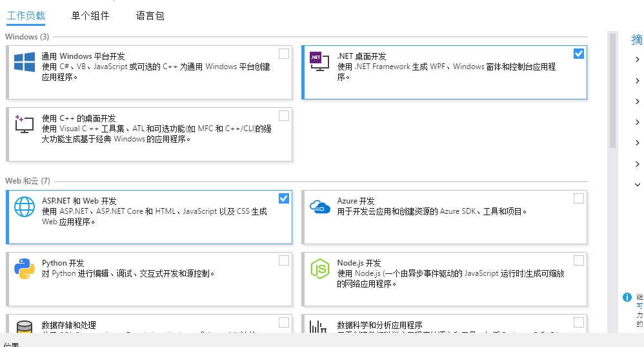Select the Python 开发 checkbox

coord(284,260)
